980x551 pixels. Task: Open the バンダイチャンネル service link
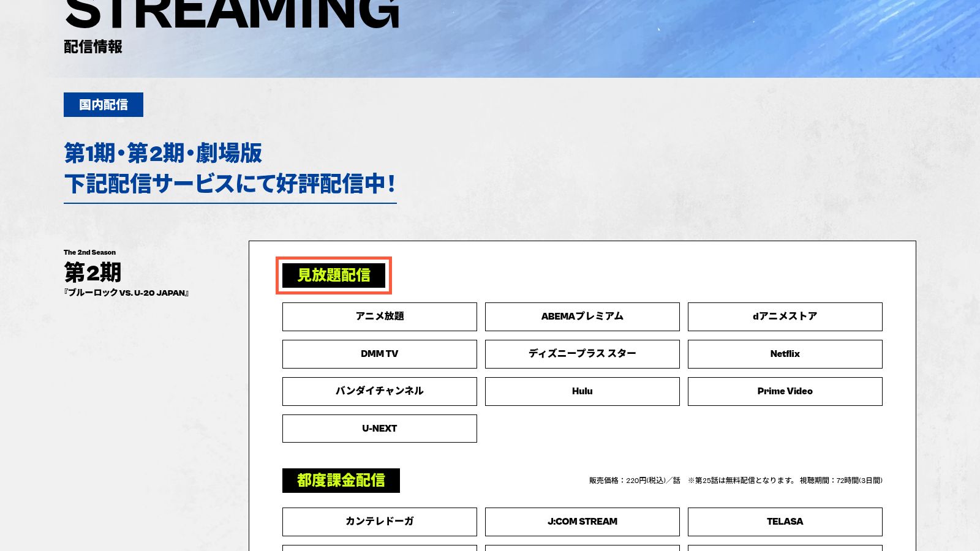tap(379, 391)
